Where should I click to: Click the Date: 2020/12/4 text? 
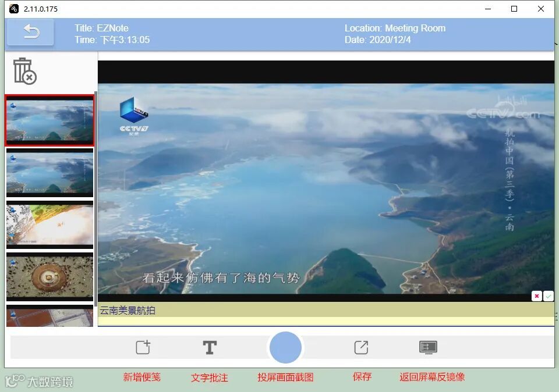click(x=377, y=40)
